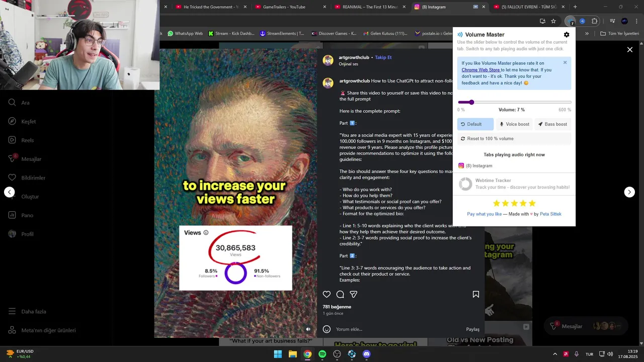Open StreamElements bookmark

tap(282, 34)
